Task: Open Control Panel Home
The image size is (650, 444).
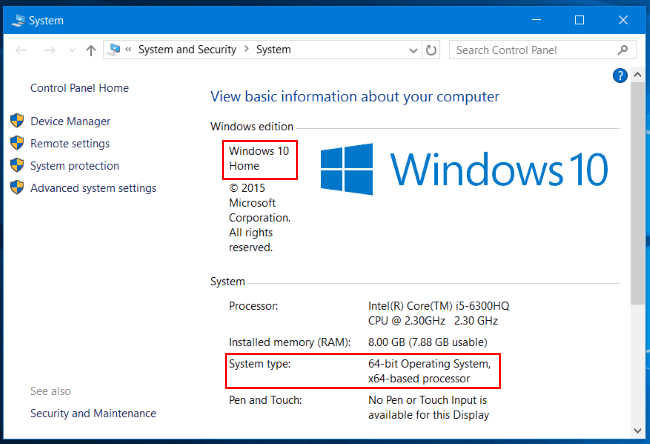Action: click(79, 88)
